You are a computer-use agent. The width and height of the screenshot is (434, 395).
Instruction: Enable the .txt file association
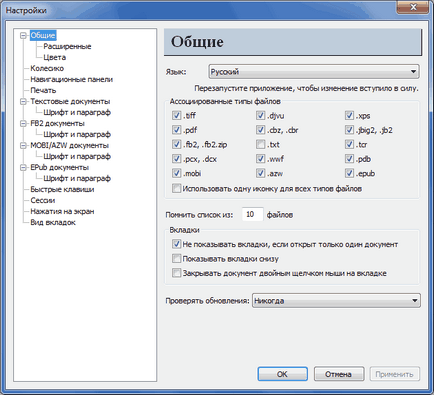pos(260,144)
